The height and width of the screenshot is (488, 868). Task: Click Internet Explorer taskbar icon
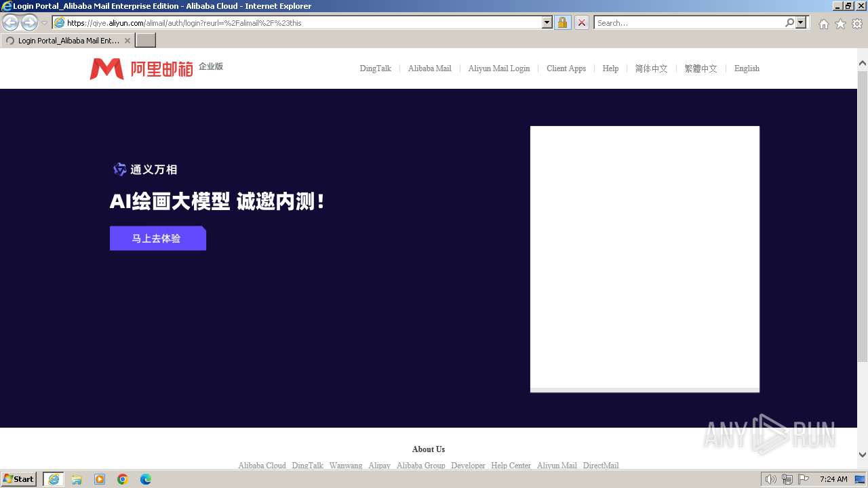pos(54,479)
